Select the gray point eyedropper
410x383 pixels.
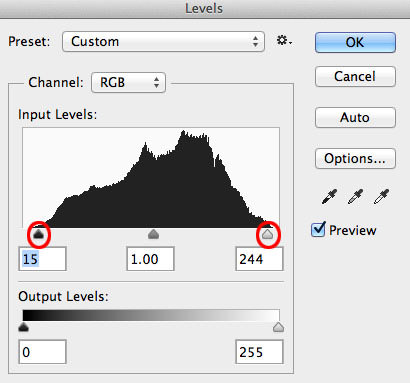coord(355,197)
